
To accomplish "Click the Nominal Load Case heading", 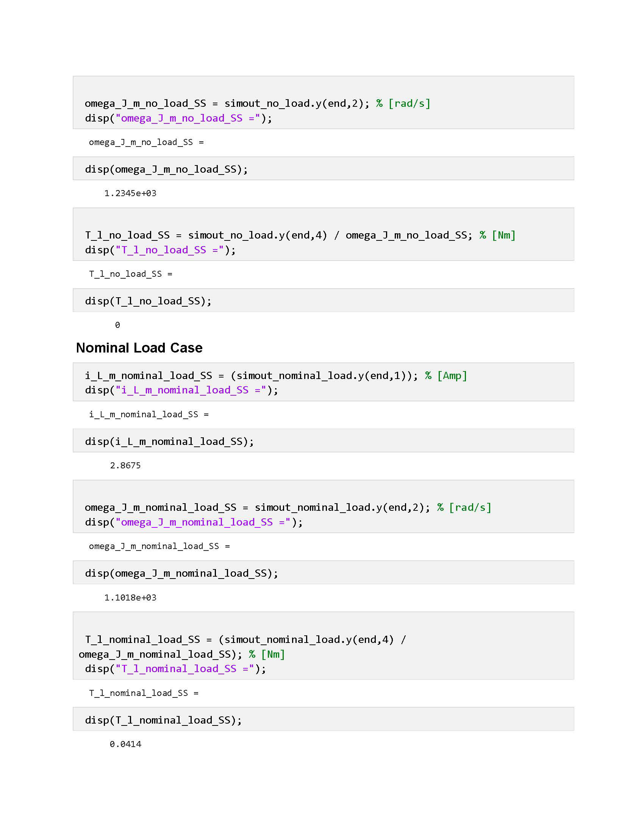I will point(139,348).
